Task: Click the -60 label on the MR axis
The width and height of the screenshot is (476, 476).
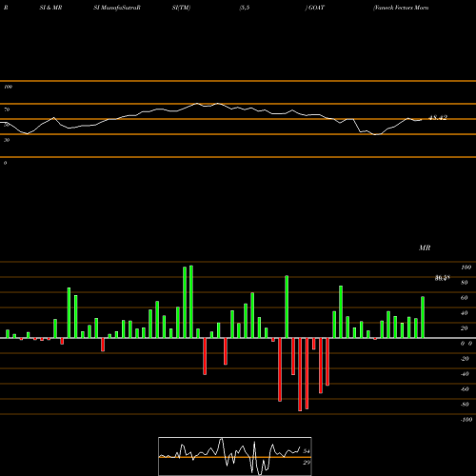Action: coord(465,389)
